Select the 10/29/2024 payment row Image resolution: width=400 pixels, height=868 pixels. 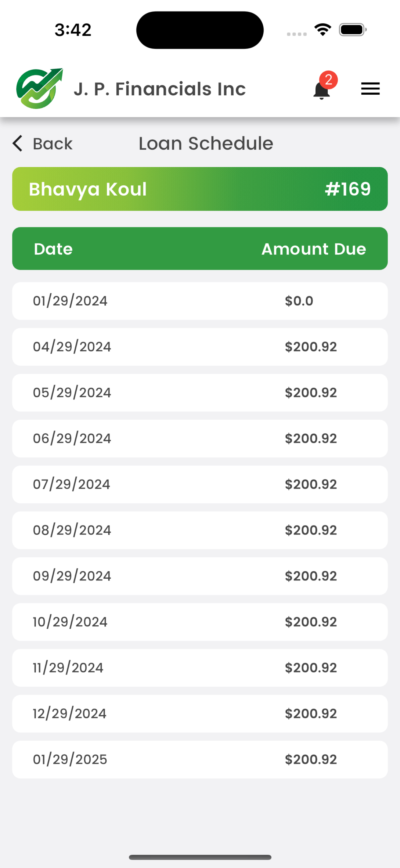200,622
